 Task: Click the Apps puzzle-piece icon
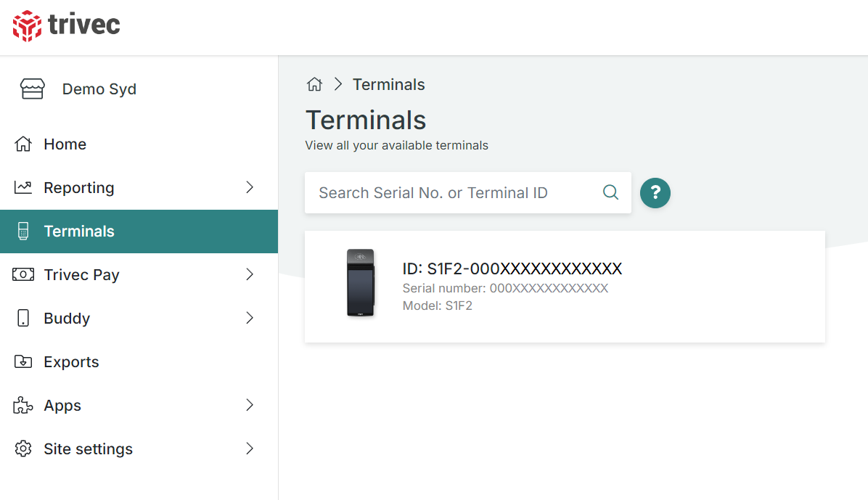[24, 405]
